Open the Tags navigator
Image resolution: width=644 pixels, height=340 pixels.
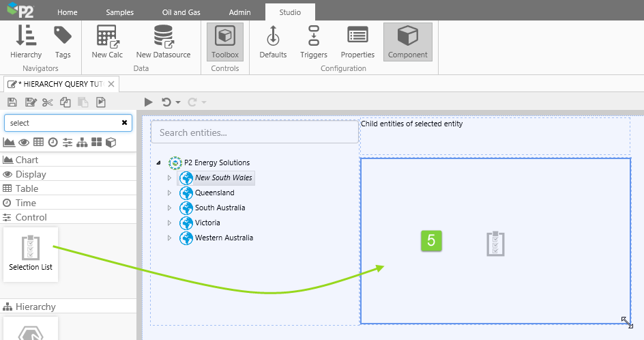[63, 42]
